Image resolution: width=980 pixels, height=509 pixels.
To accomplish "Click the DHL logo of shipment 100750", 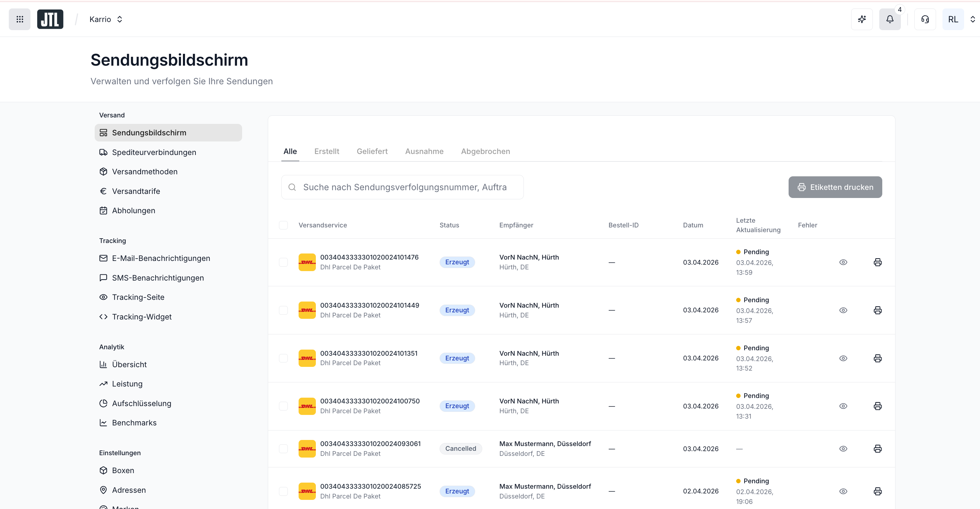I will (x=307, y=406).
